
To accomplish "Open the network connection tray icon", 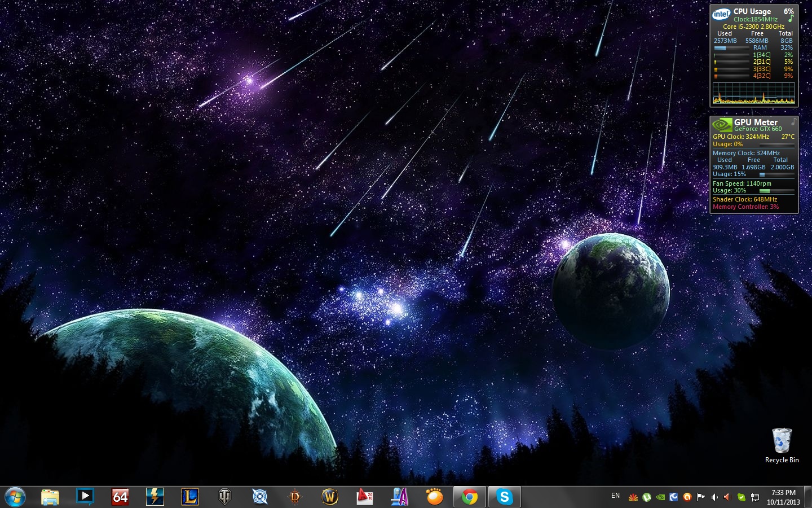I will pyautogui.click(x=755, y=497).
